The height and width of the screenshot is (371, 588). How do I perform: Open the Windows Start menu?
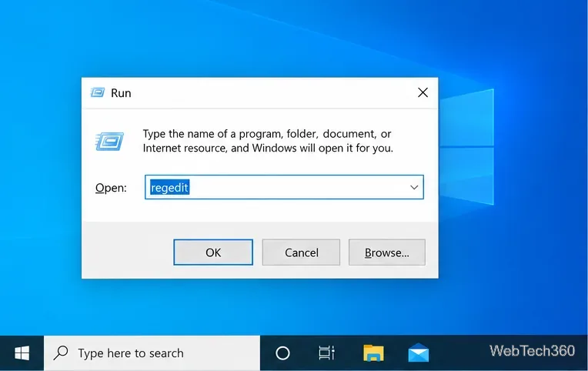click(22, 353)
